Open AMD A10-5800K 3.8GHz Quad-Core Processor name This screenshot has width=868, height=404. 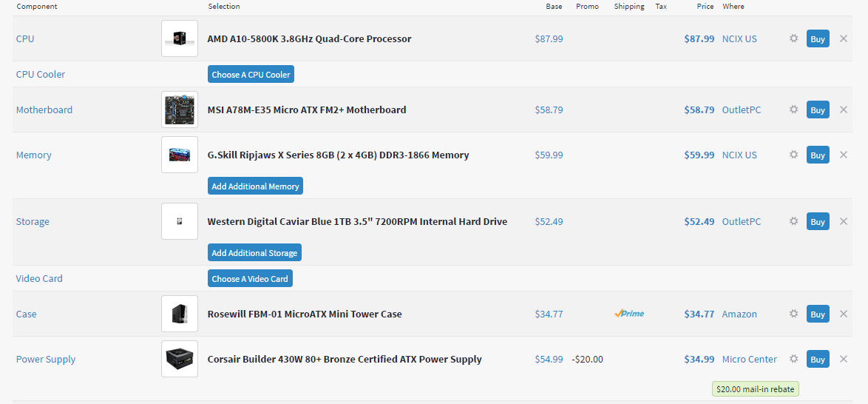pyautogui.click(x=310, y=38)
